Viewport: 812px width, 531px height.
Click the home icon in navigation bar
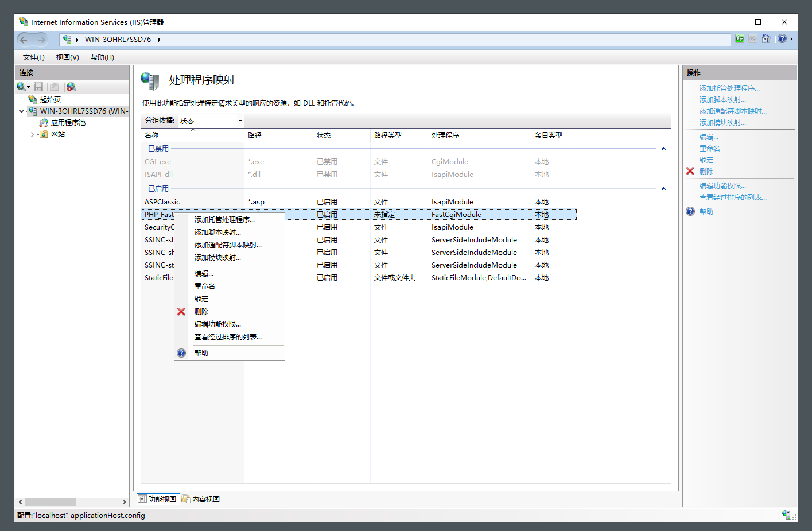click(x=766, y=39)
